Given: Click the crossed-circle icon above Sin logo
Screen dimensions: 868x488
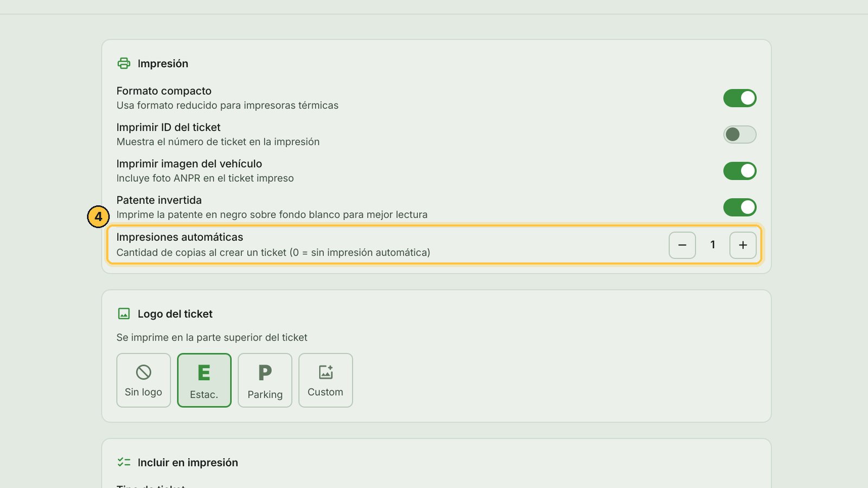Looking at the screenshot, I should [144, 372].
